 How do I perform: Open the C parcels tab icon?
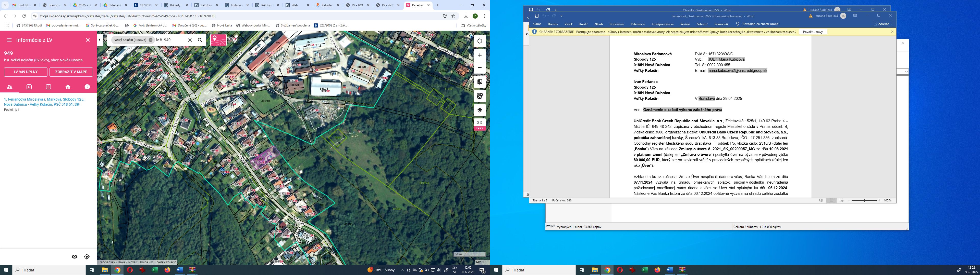tap(29, 87)
